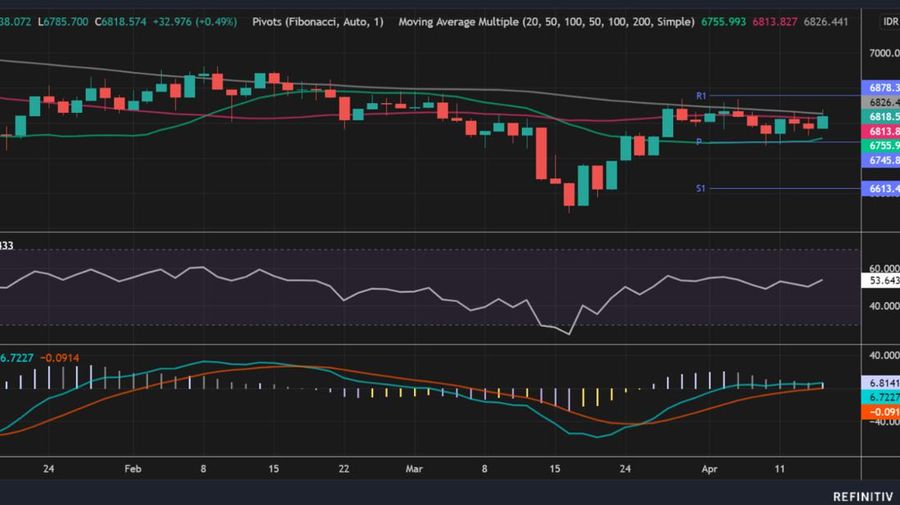The image size is (900, 505).
Task: Click the close price value C6818.574
Action: (x=121, y=22)
